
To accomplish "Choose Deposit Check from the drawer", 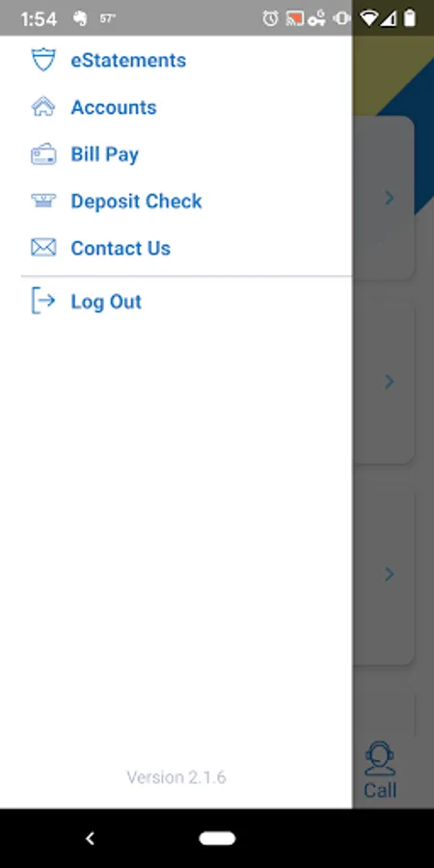I will point(136,201).
